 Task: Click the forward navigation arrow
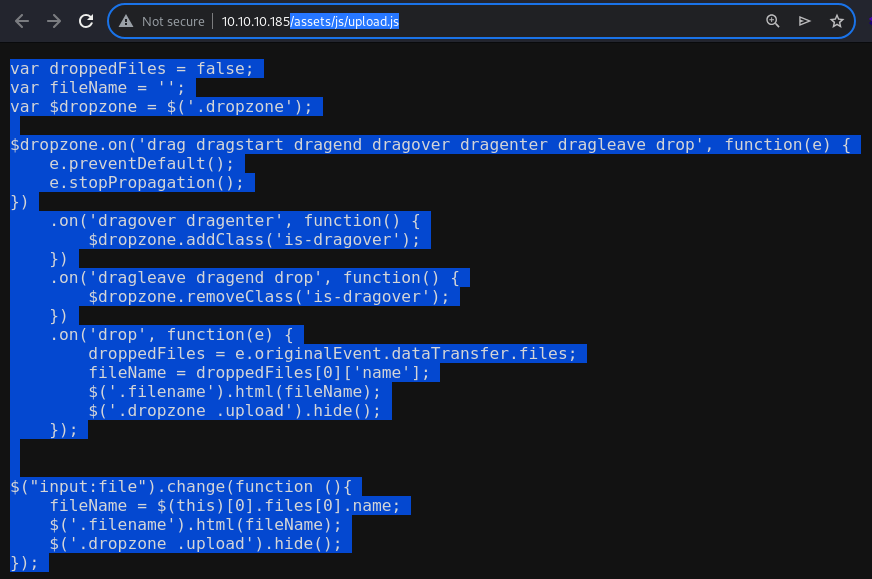coord(54,21)
